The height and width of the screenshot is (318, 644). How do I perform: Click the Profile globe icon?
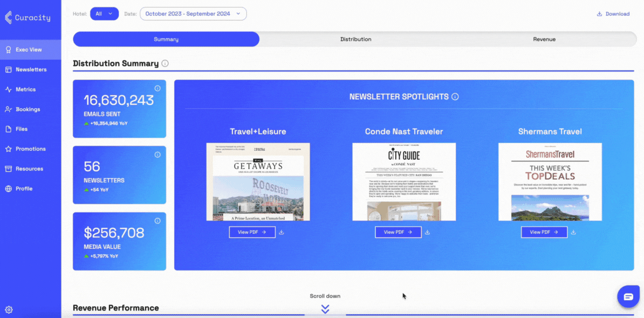coord(8,189)
